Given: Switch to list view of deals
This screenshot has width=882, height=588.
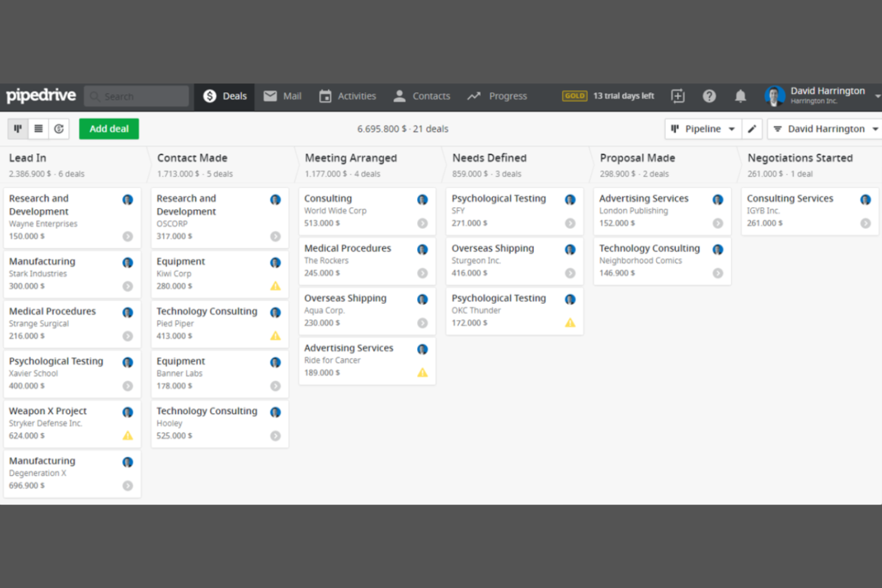Looking at the screenshot, I should click(x=38, y=129).
